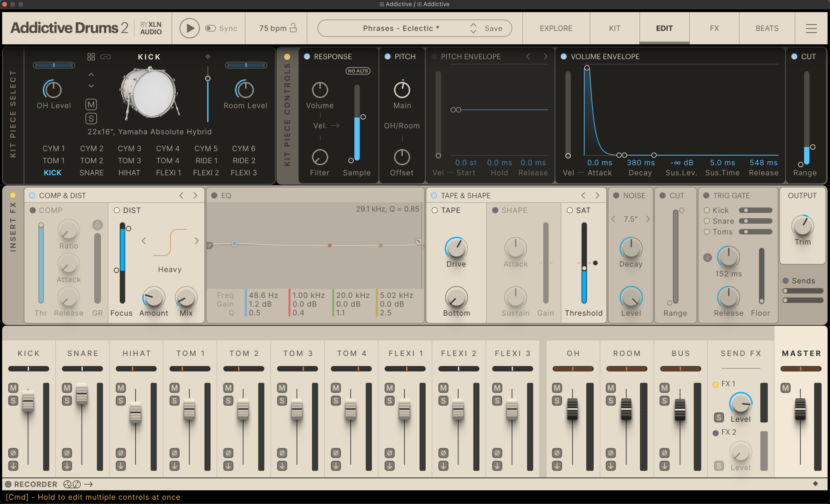
Task: Toggle the VOLUME ENVELOPE power
Action: point(564,57)
